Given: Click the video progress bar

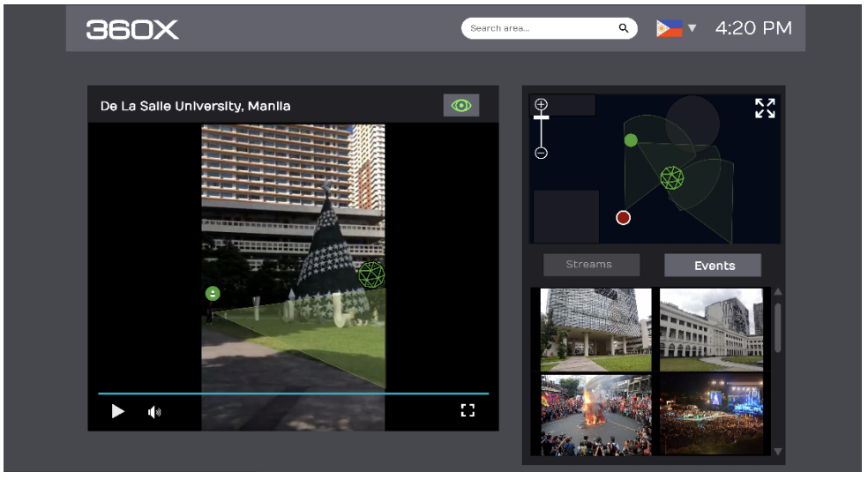Looking at the screenshot, I should click(294, 394).
